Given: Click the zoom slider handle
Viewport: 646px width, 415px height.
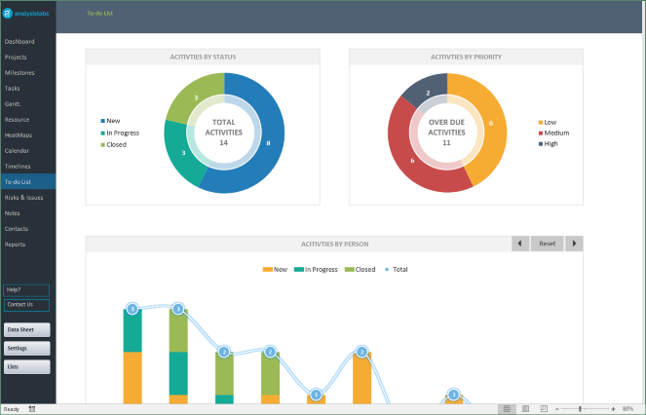Looking at the screenshot, I should (x=580, y=409).
